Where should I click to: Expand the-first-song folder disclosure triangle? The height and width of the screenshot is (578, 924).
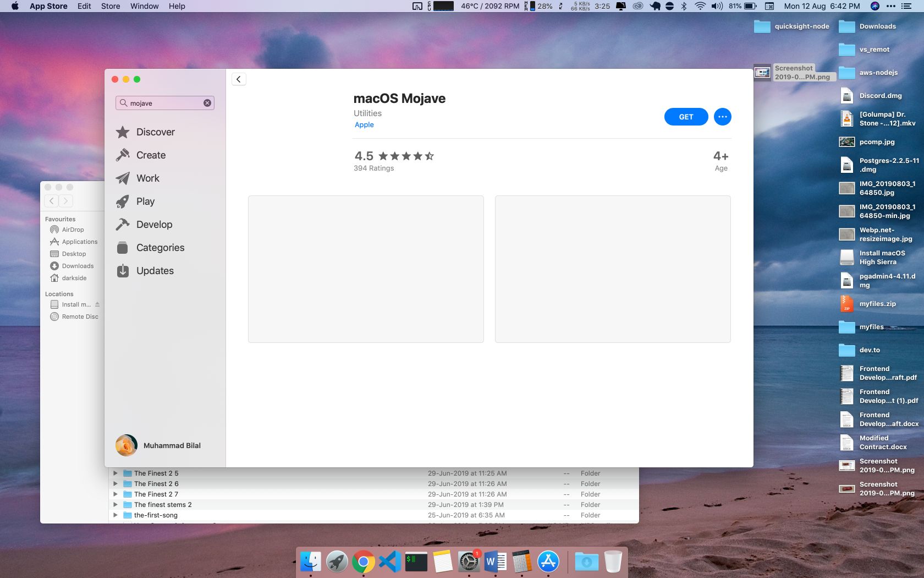click(116, 515)
